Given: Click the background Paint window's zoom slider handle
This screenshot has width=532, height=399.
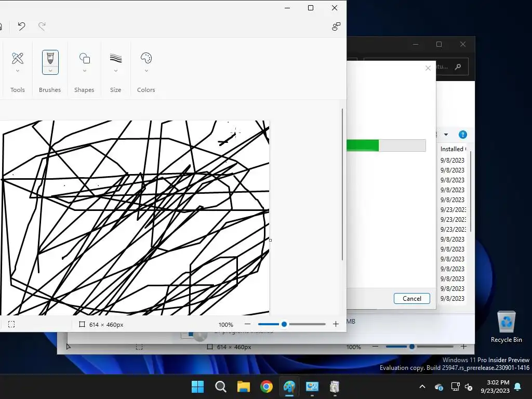Looking at the screenshot, I should coord(412,347).
